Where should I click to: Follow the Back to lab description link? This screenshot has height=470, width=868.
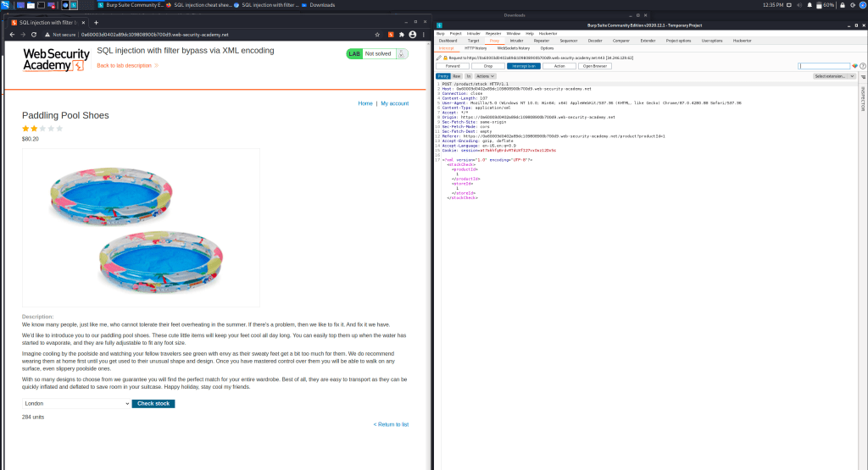(x=127, y=65)
